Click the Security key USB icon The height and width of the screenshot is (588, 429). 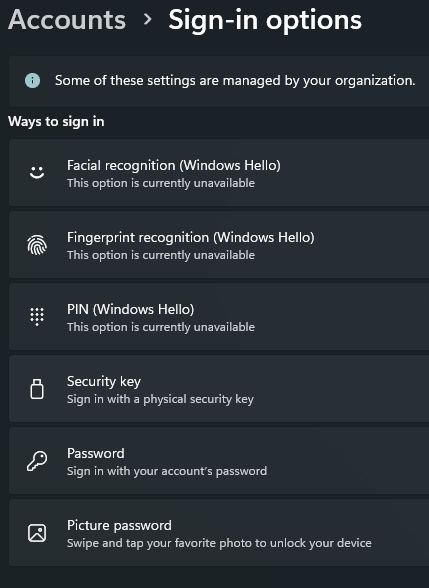[x=37, y=389]
